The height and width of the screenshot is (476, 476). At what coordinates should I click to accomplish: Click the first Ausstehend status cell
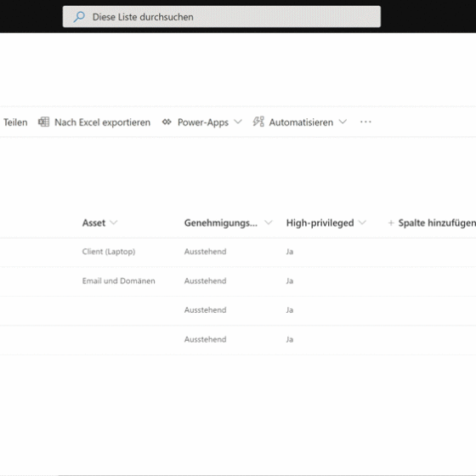point(205,252)
